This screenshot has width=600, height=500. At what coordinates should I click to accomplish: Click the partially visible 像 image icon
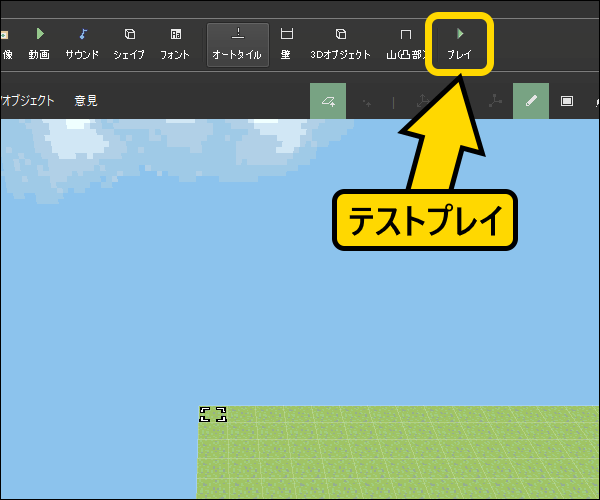click(5, 43)
